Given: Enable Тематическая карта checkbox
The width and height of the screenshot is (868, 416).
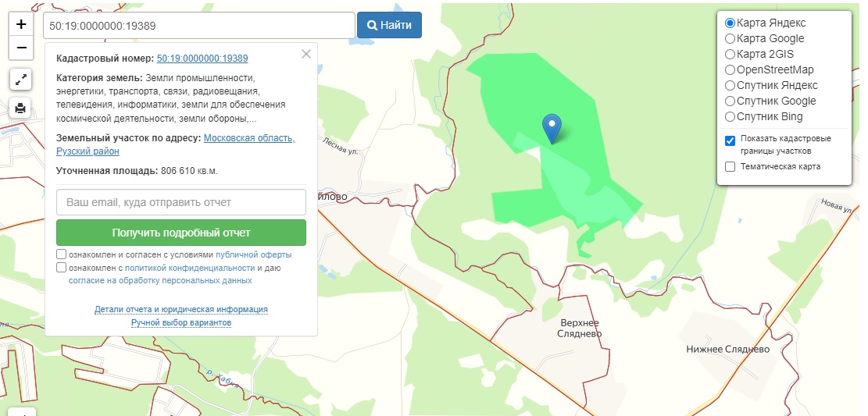Looking at the screenshot, I should 730,166.
